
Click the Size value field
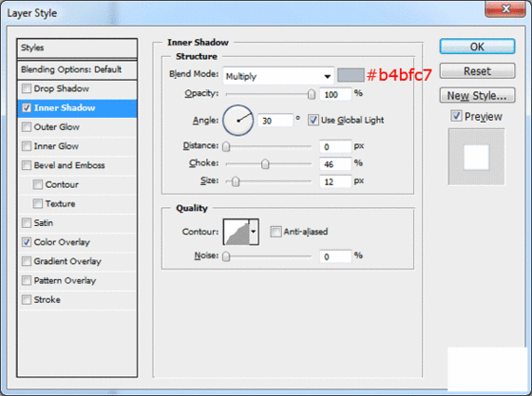click(x=335, y=182)
